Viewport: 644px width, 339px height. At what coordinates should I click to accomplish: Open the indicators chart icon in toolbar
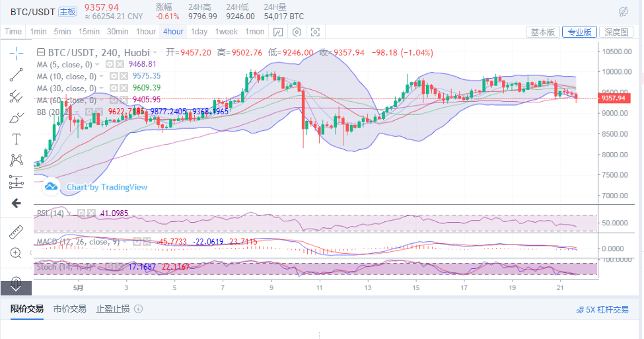point(279,32)
